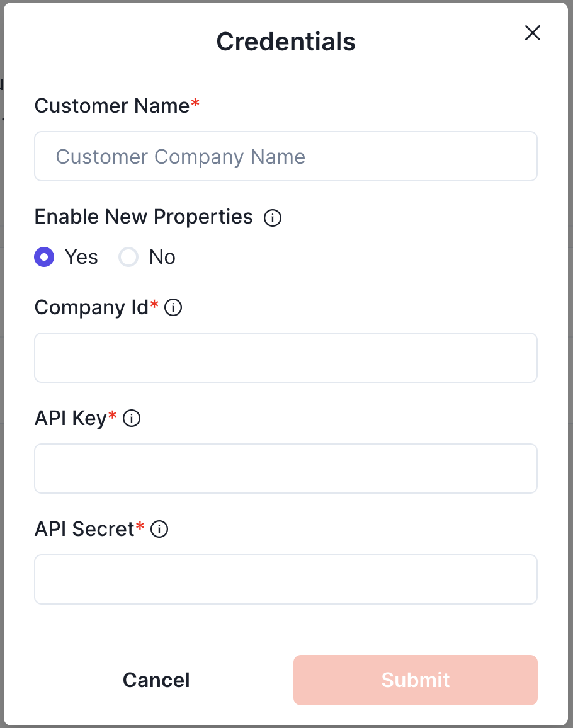Click the API Key info icon
Screen dimensions: 573x728
(132, 418)
